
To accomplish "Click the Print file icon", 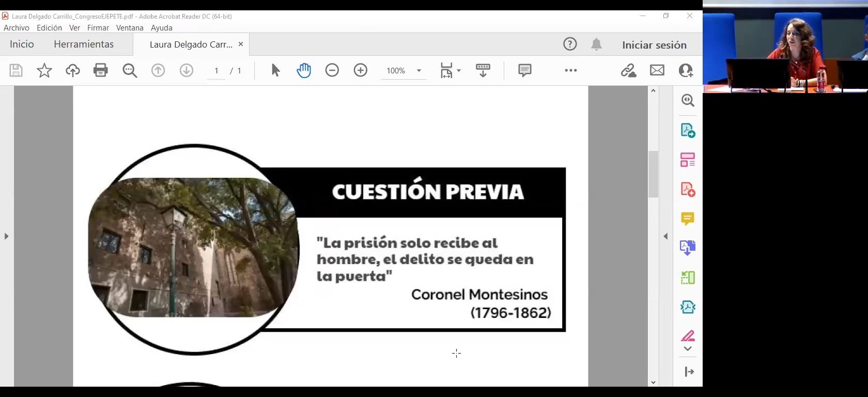I will pos(101,70).
